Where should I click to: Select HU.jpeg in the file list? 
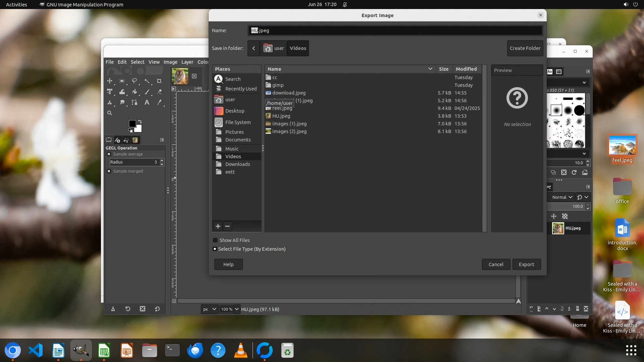(281, 116)
